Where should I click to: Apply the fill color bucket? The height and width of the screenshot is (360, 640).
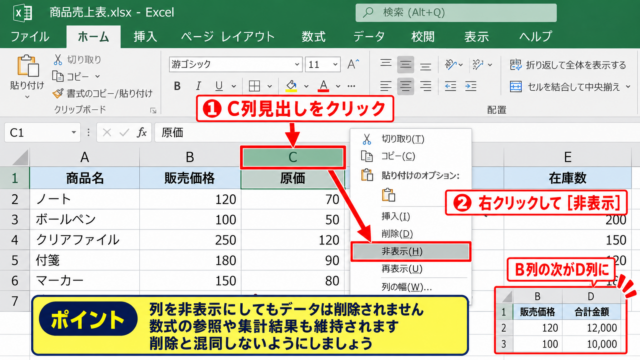(291, 86)
